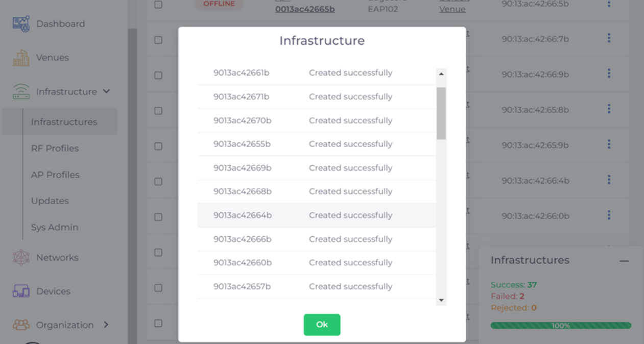Open three-dot menu for 90:13:ac:42:65:8b
644x344 pixels.
tap(609, 109)
